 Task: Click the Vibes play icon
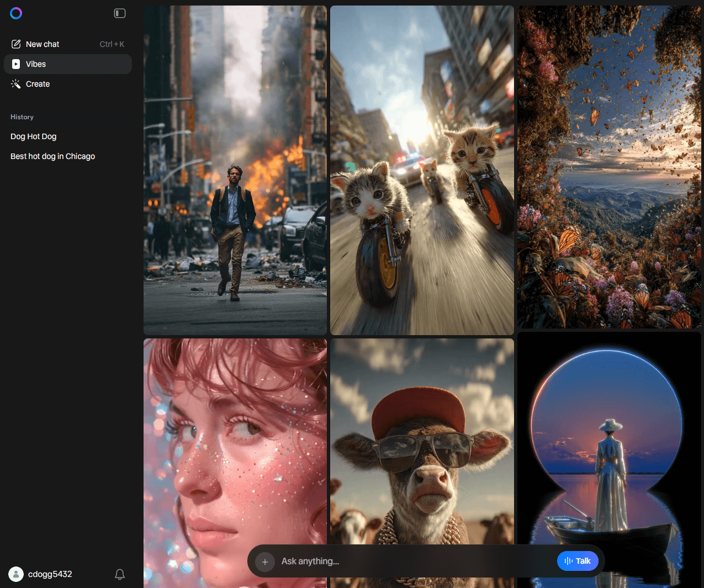tap(16, 64)
